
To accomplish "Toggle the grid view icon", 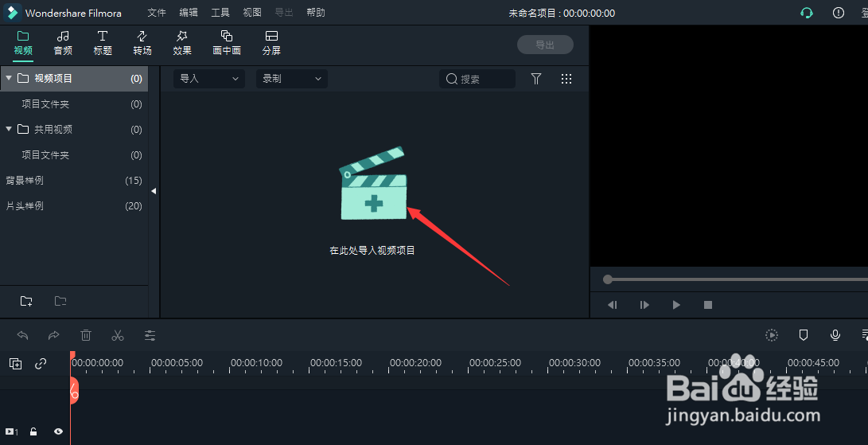I will tap(566, 79).
